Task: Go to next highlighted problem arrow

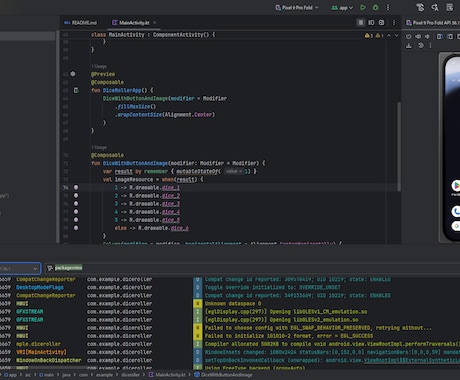Action: point(397,35)
